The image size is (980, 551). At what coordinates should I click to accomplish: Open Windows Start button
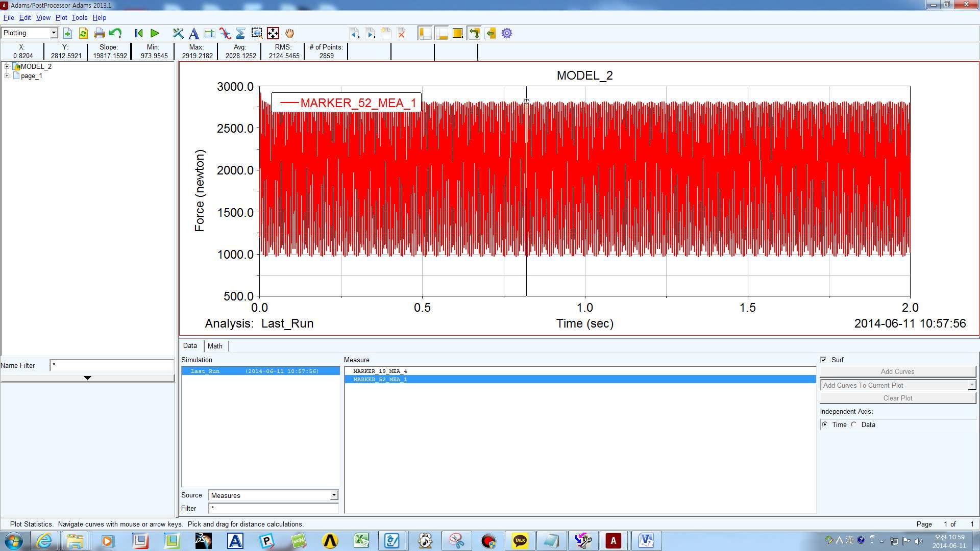[14, 540]
